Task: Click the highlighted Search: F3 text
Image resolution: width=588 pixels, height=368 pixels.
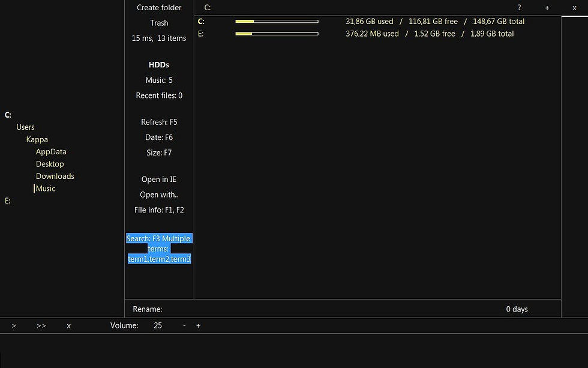Action: (x=159, y=249)
